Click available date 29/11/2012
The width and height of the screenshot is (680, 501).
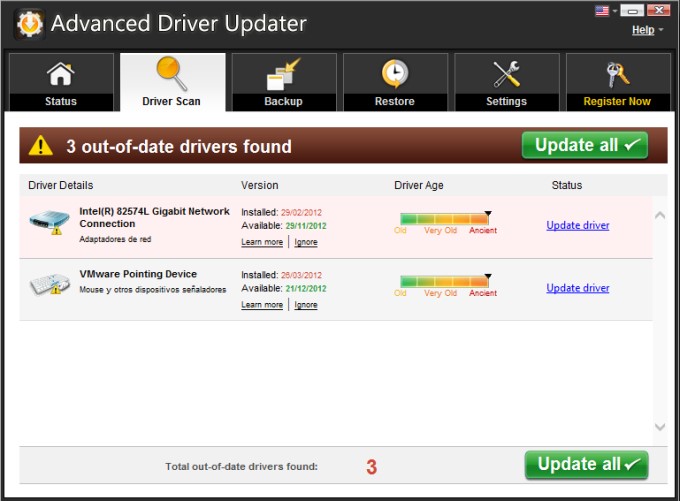click(x=306, y=226)
